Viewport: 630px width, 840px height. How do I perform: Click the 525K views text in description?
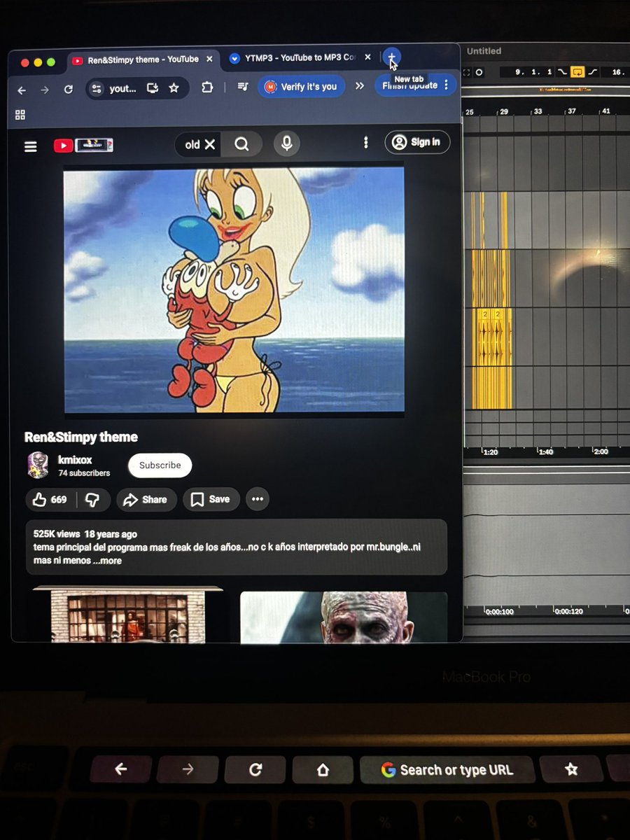tap(57, 533)
